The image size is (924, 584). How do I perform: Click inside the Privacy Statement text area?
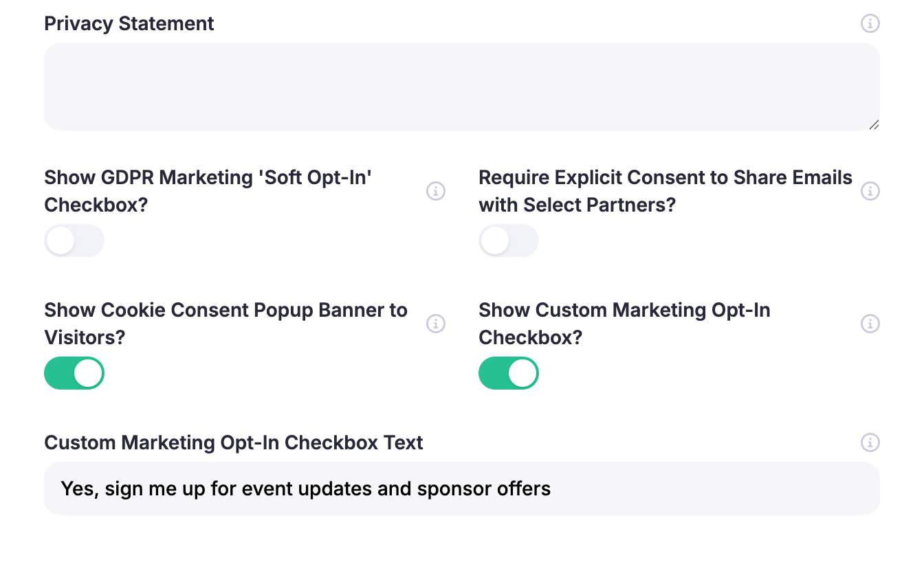point(462,87)
